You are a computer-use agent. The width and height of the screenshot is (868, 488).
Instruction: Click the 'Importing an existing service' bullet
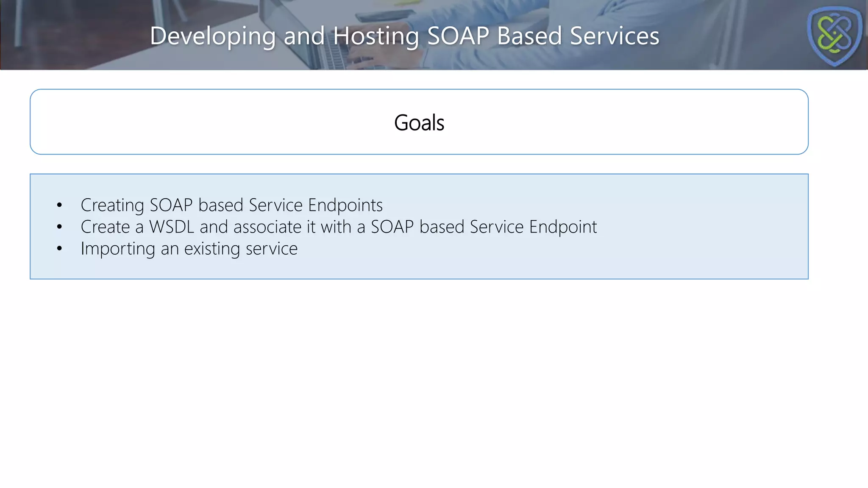click(x=189, y=249)
